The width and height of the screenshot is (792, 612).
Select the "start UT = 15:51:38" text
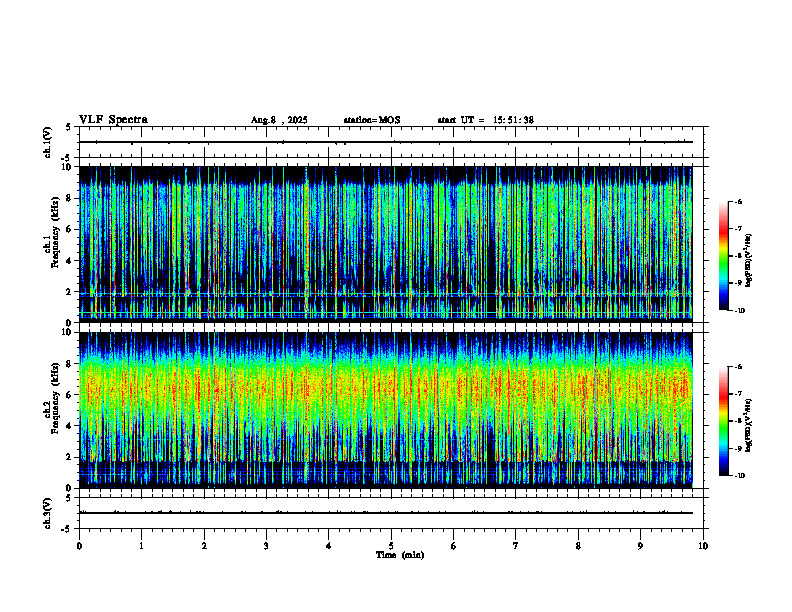pyautogui.click(x=485, y=120)
